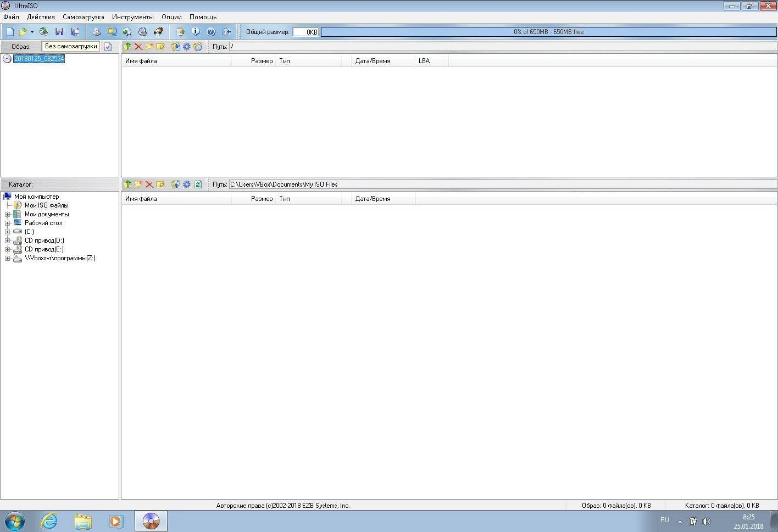
Task: Click the Information 'i' icon in the toolbar
Action: 195,32
